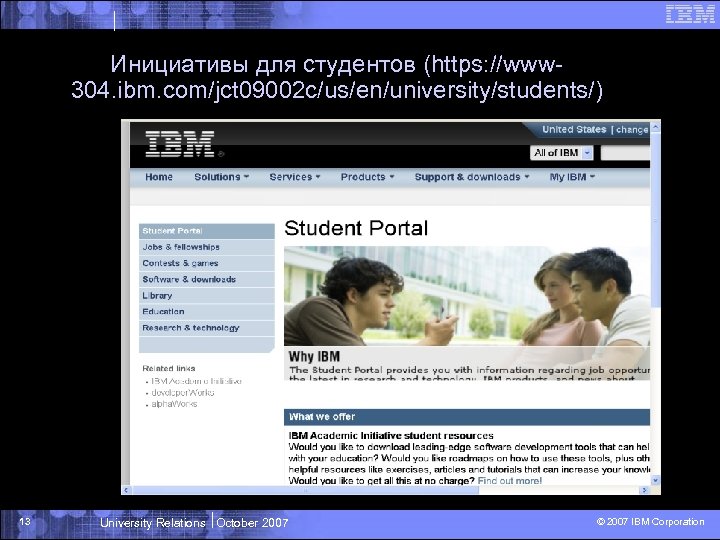
Task: Click the IBM logo in webpage header
Action: click(180, 144)
